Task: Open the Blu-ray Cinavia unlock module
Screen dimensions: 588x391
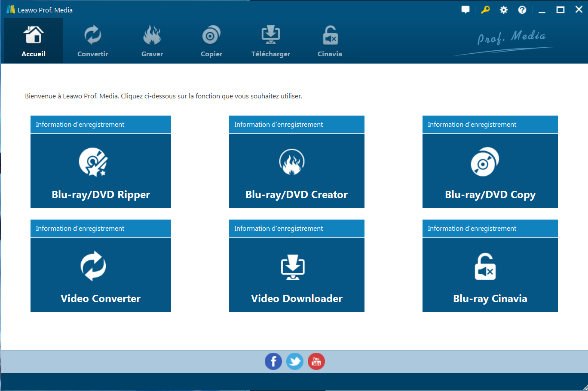Action: [490, 275]
